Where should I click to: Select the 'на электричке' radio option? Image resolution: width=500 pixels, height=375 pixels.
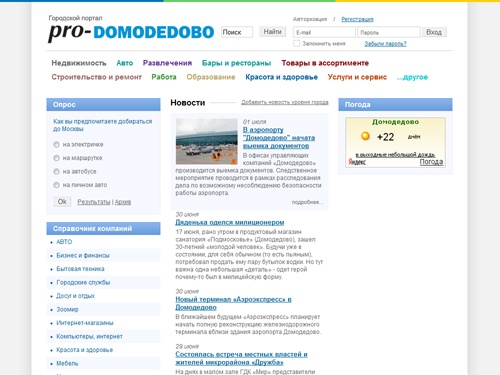tap(56, 144)
